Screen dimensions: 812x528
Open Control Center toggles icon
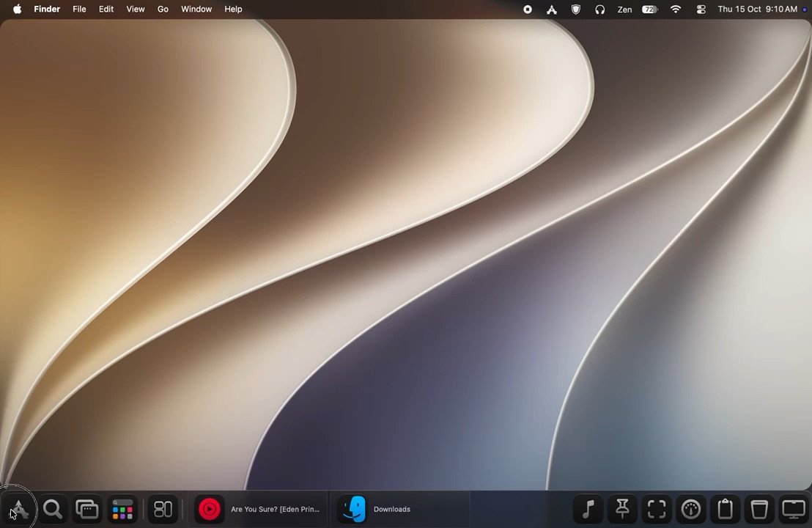(x=701, y=10)
